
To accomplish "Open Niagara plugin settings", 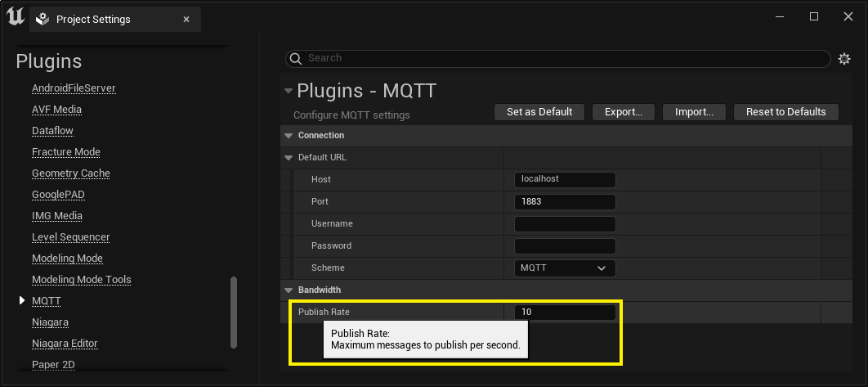I will (x=51, y=322).
